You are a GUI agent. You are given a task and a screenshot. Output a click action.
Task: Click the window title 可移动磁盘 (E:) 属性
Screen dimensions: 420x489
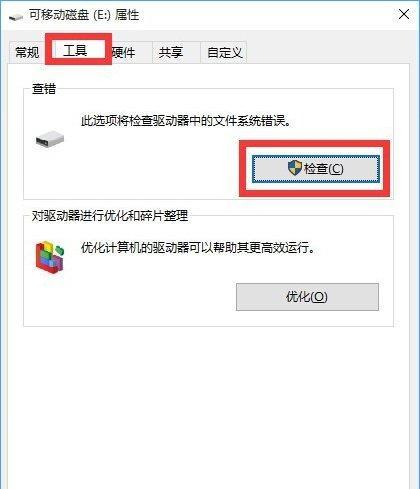coord(84,15)
